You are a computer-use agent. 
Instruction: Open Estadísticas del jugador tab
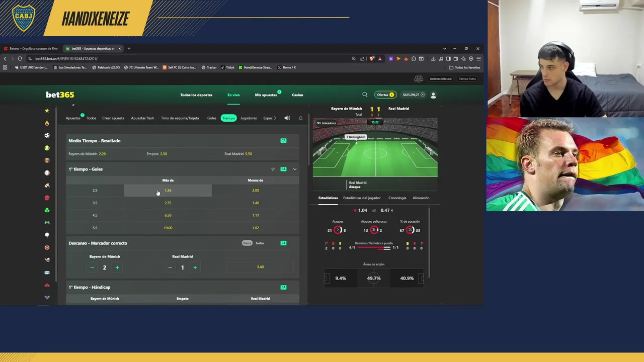coord(362,198)
